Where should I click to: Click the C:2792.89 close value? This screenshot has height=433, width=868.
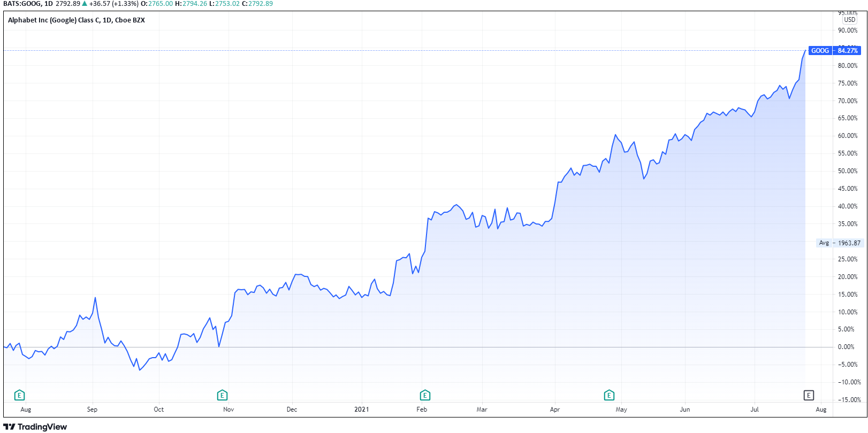[257, 4]
